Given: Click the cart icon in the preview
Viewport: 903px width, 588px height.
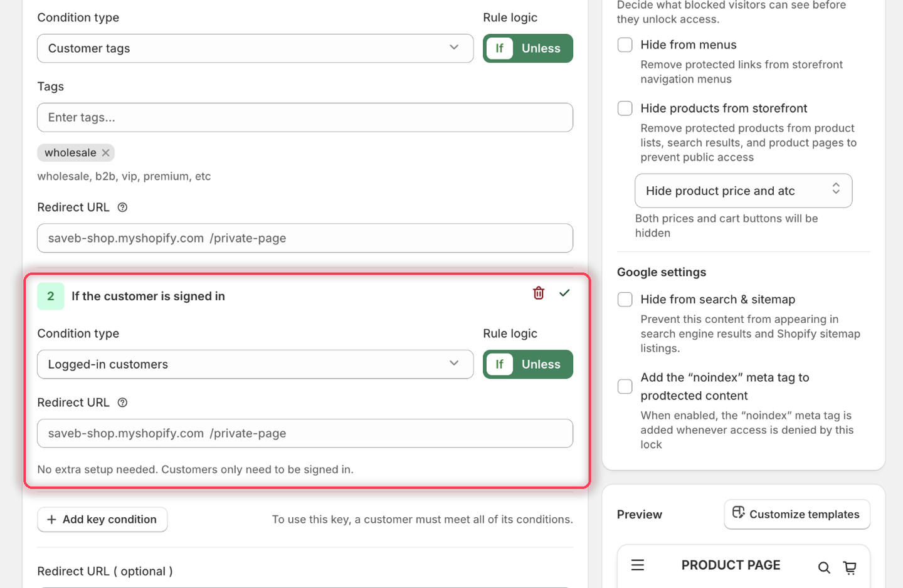Looking at the screenshot, I should point(850,567).
